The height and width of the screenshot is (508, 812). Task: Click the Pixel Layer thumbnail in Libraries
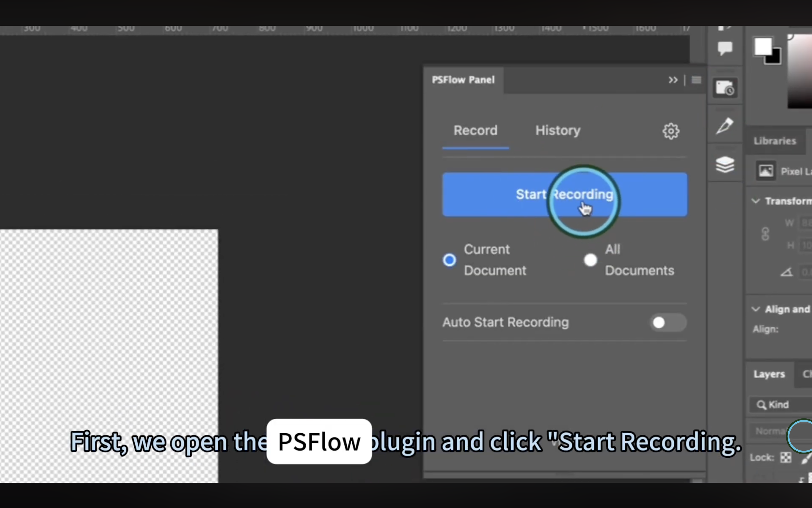click(766, 171)
